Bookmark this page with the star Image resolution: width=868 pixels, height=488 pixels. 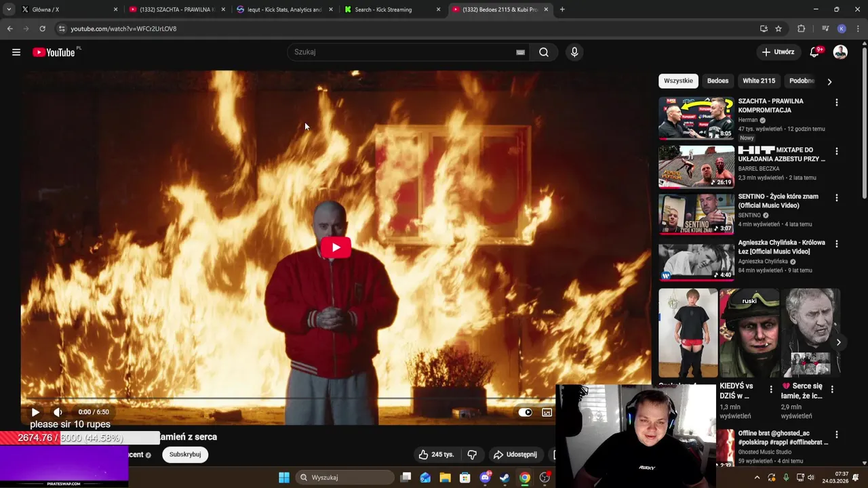pyautogui.click(x=778, y=28)
